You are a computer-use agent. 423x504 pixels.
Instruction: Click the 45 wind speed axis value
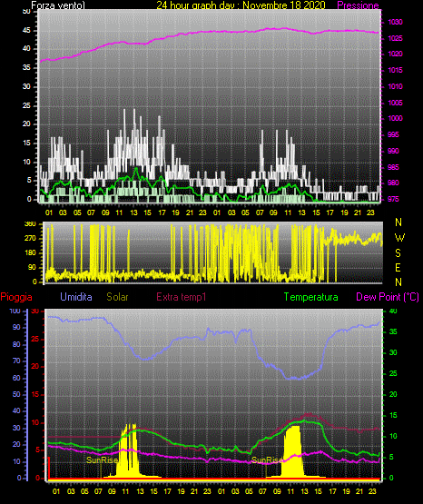pyautogui.click(x=26, y=31)
